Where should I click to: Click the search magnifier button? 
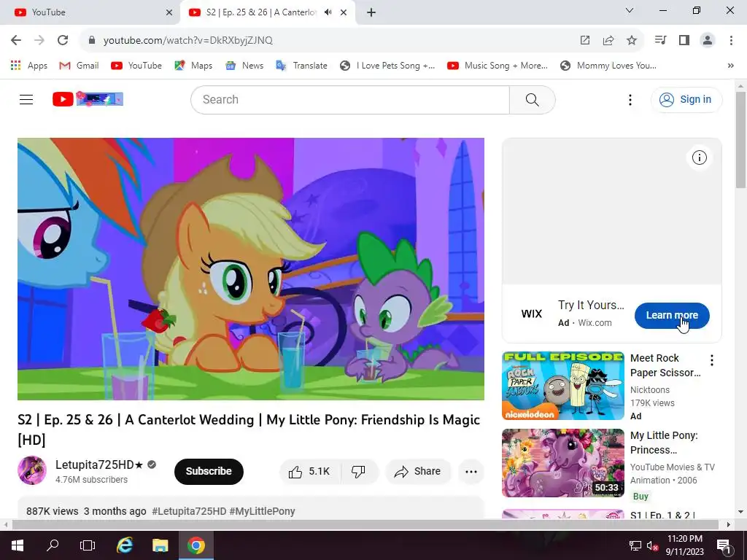[532, 99]
